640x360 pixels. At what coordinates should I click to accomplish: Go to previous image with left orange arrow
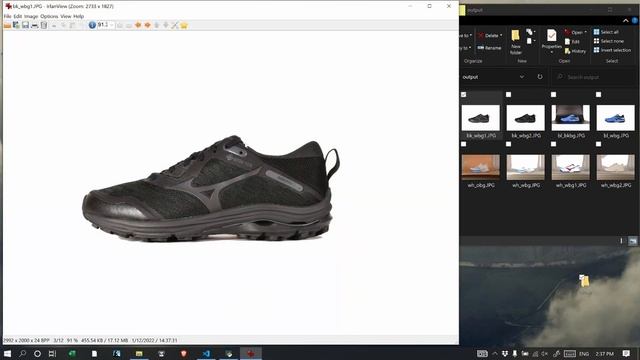coord(138,25)
